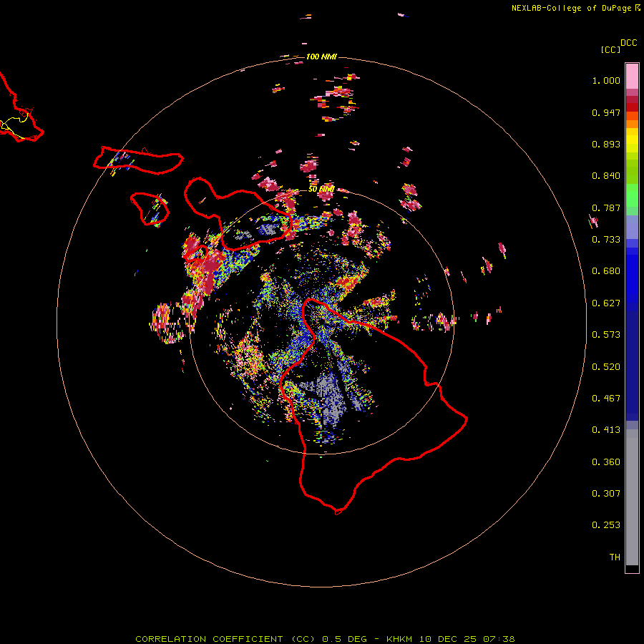Click the 50 NMI range ring label
The height and width of the screenshot is (644, 644).
pos(321,190)
